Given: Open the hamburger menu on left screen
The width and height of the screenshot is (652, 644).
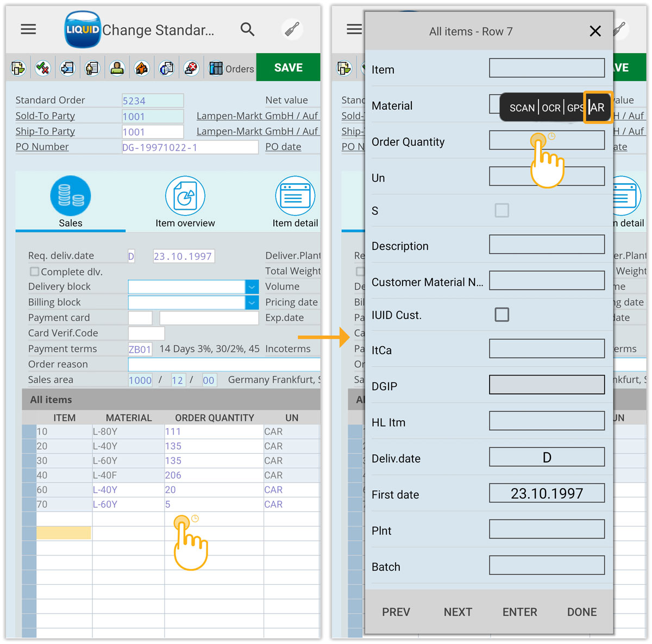Looking at the screenshot, I should pos(28,29).
